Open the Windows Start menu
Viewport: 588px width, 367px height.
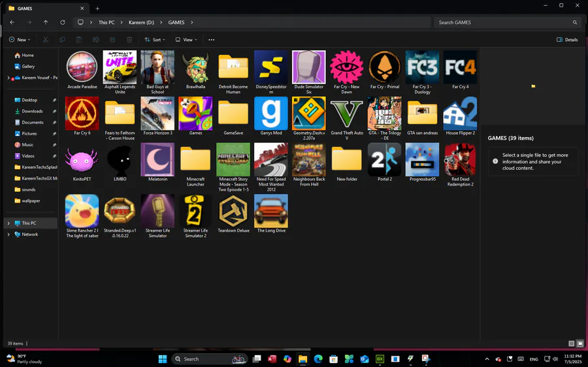coord(163,359)
